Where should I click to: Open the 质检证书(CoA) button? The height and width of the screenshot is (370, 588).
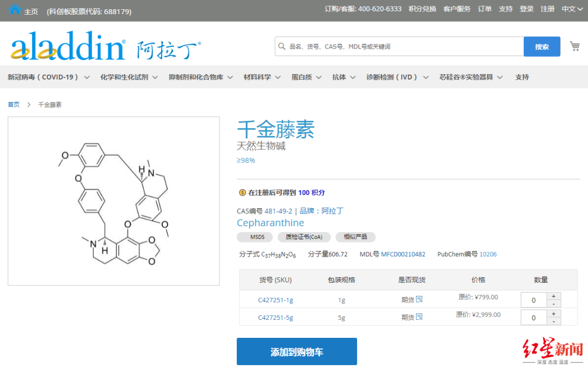pyautogui.click(x=304, y=237)
